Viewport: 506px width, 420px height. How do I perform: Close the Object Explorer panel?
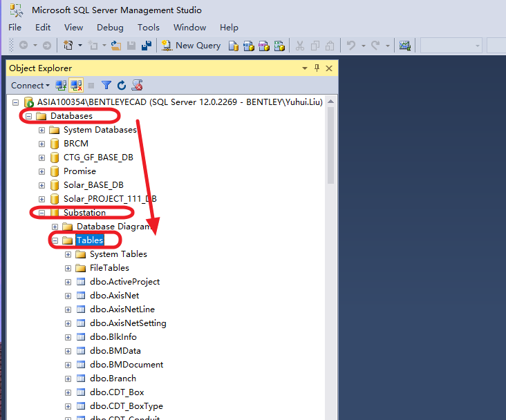[x=329, y=68]
